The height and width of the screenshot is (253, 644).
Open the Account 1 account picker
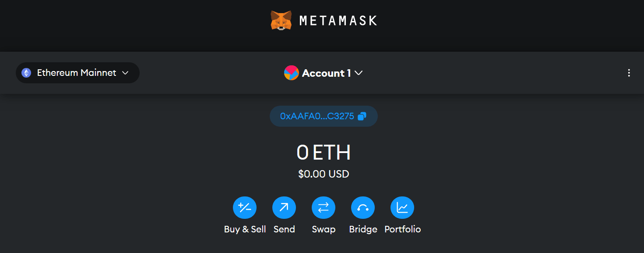[x=326, y=73]
